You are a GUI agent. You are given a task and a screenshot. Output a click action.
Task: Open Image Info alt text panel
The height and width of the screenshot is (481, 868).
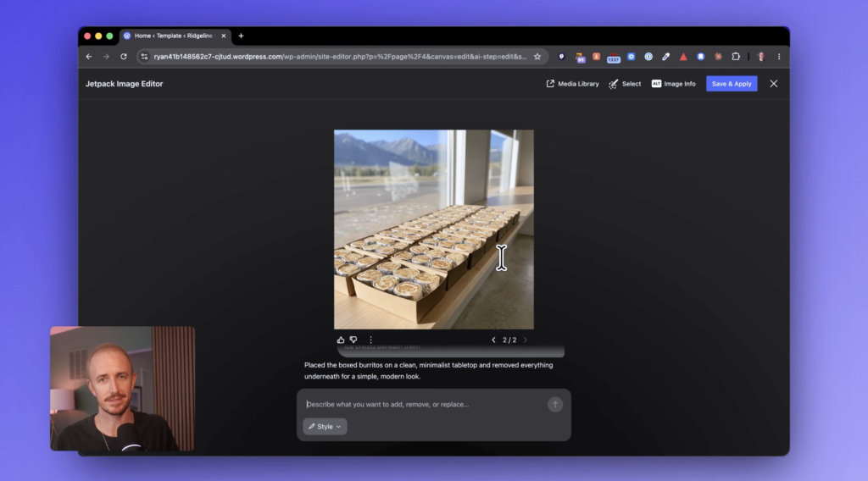point(674,84)
